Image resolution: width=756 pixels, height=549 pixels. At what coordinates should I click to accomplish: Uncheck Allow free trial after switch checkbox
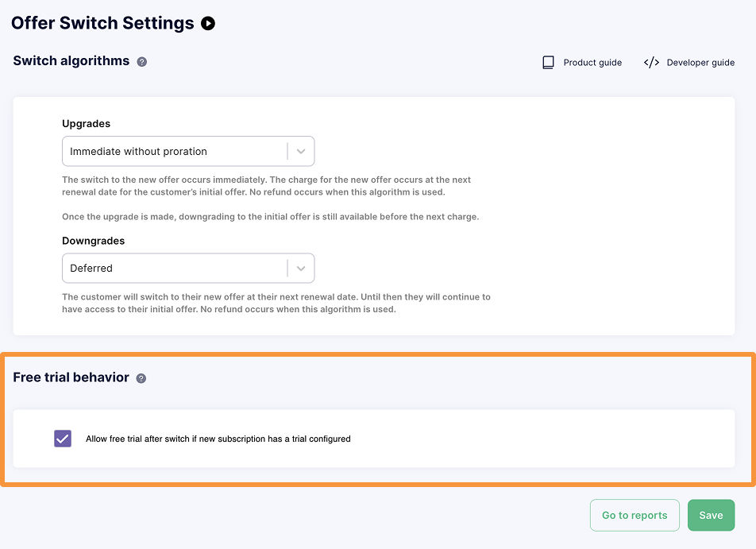(x=63, y=439)
